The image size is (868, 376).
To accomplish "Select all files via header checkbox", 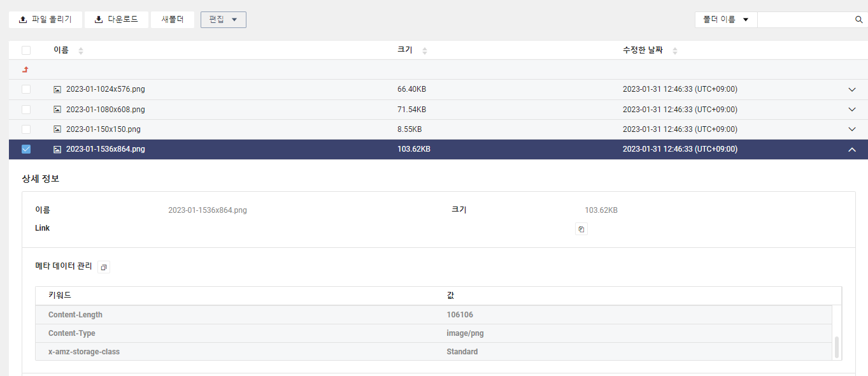I will (x=26, y=50).
